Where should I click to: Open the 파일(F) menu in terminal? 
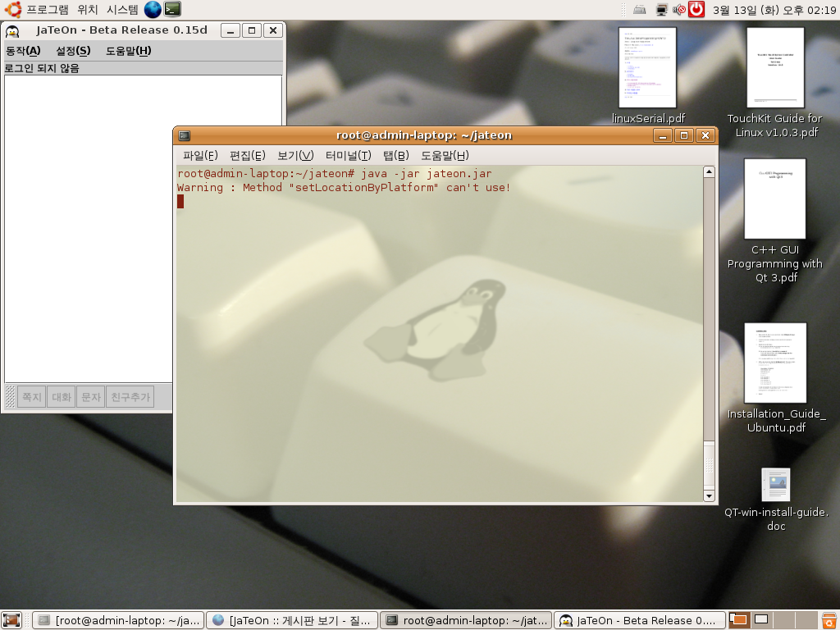200,155
